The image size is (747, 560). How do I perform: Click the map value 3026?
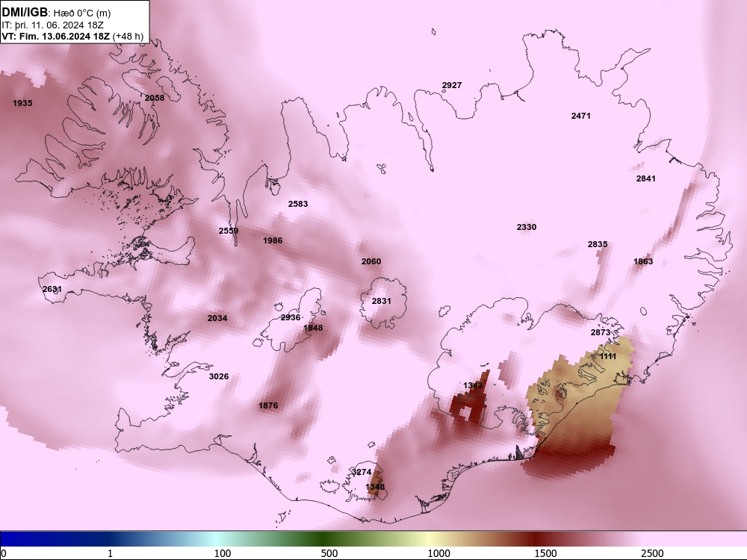pos(219,376)
